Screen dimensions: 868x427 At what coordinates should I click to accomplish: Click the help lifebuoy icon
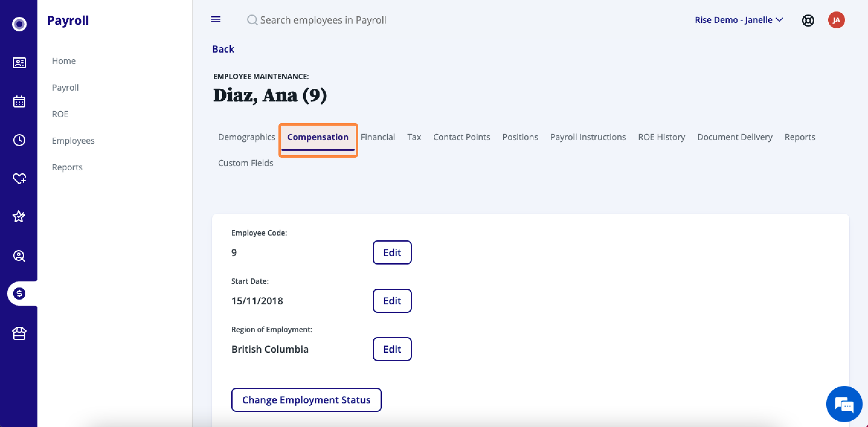[808, 20]
